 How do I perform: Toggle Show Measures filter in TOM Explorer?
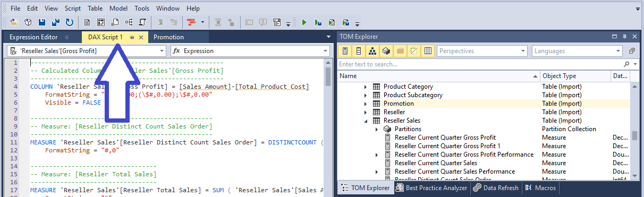pos(345,51)
